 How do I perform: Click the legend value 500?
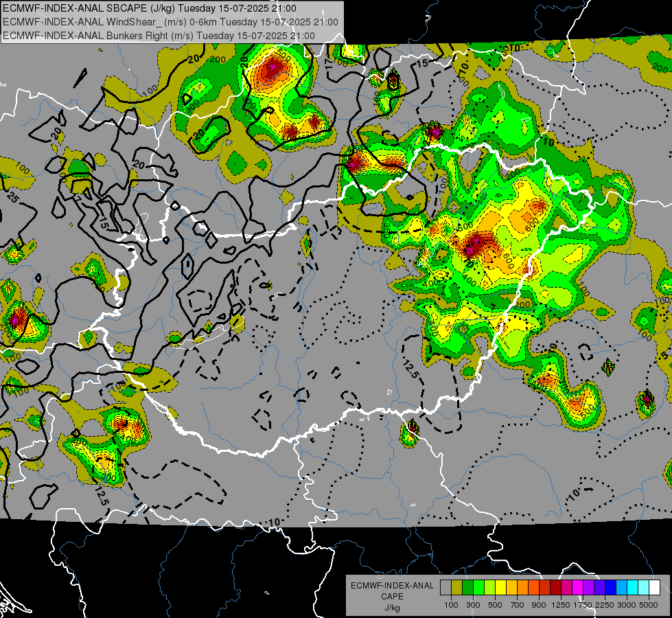495,605
